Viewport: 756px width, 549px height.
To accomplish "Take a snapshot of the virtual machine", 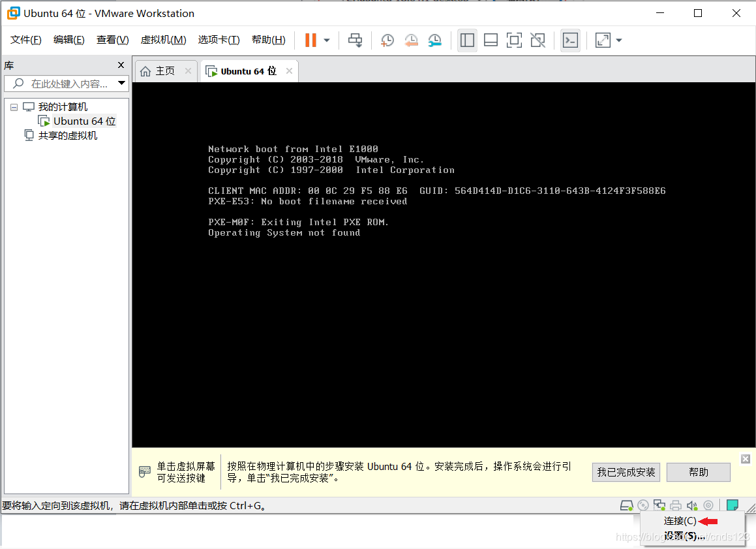I will [x=387, y=40].
